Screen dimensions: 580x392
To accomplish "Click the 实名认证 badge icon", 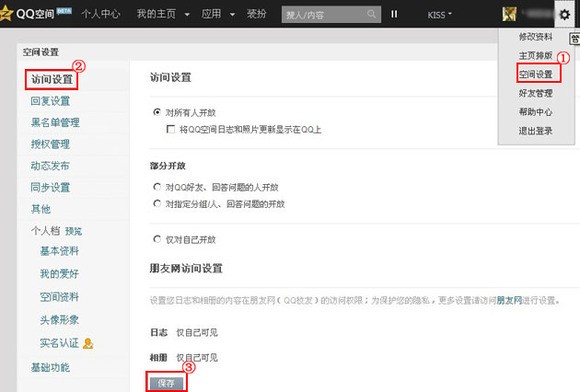I will point(88,344).
